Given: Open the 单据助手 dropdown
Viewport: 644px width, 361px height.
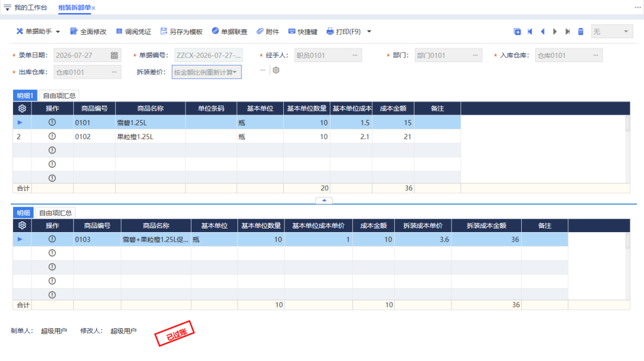Looking at the screenshot, I should (38, 32).
